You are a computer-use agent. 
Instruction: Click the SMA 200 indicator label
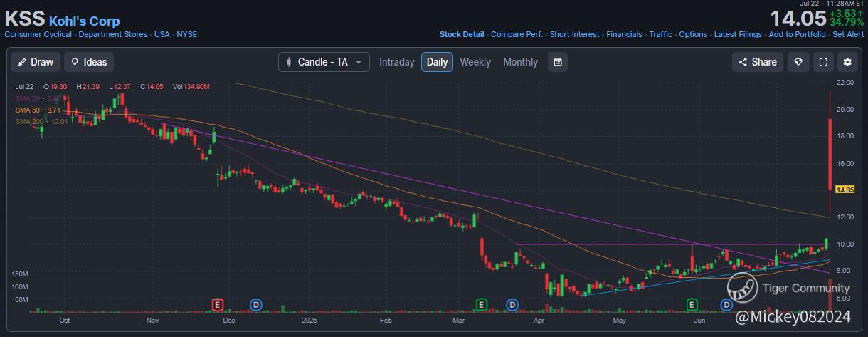[x=41, y=122]
